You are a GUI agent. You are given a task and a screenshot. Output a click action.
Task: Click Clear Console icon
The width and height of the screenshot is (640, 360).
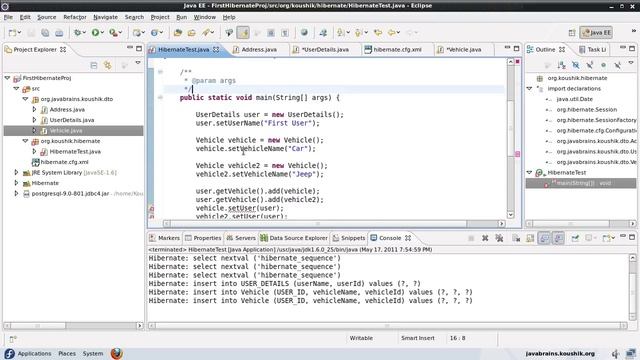516,238
